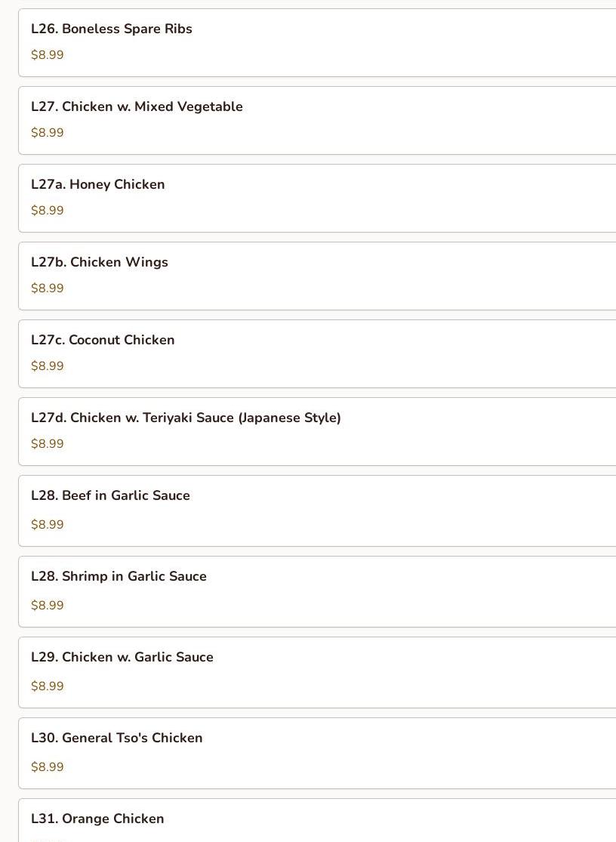This screenshot has height=842, width=616.
Task: Click the price below Chicken w. Garlic Sauce
Action: pyautogui.click(x=48, y=686)
